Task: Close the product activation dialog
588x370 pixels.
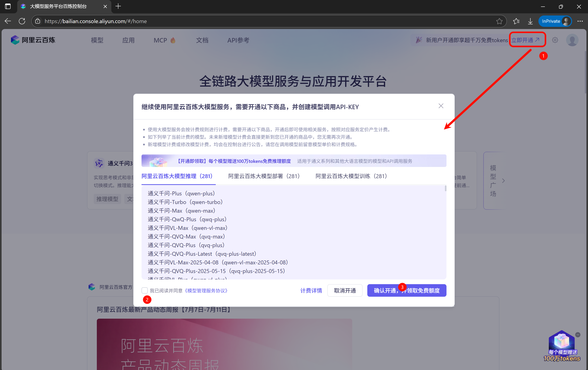Action: [x=441, y=106]
